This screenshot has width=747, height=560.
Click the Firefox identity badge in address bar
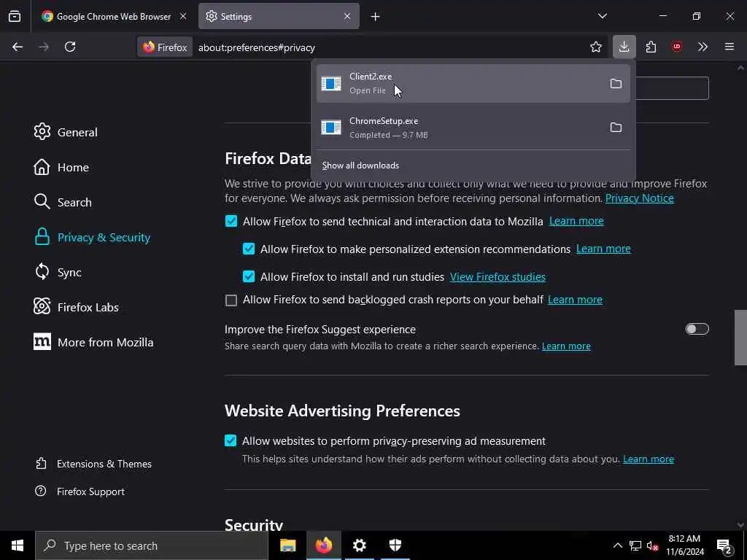click(x=165, y=47)
